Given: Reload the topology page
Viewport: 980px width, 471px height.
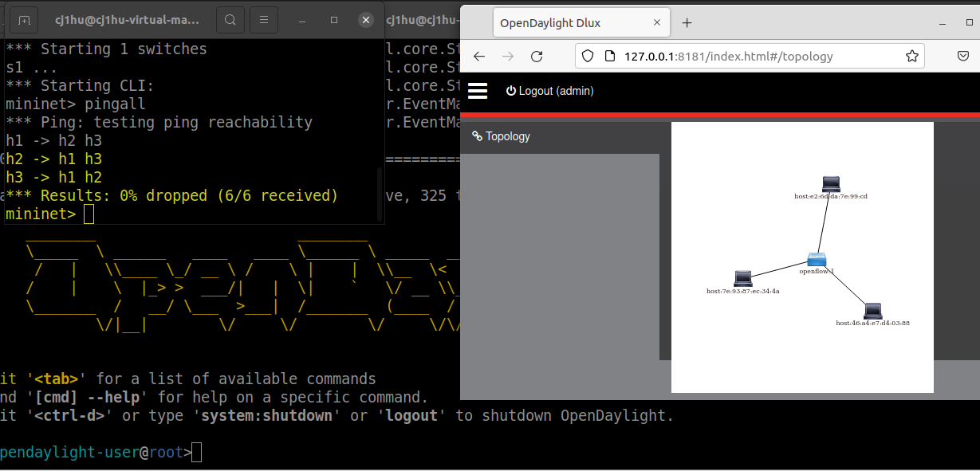Looking at the screenshot, I should coord(537,56).
